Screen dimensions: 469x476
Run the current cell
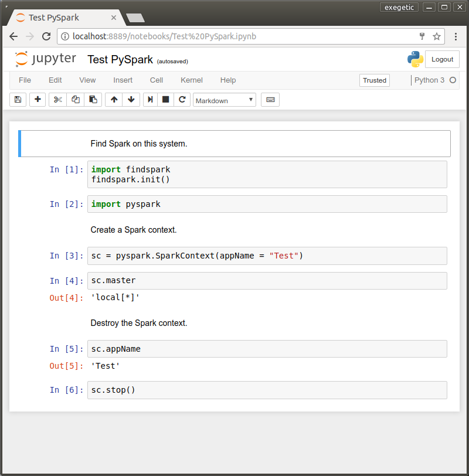(150, 100)
